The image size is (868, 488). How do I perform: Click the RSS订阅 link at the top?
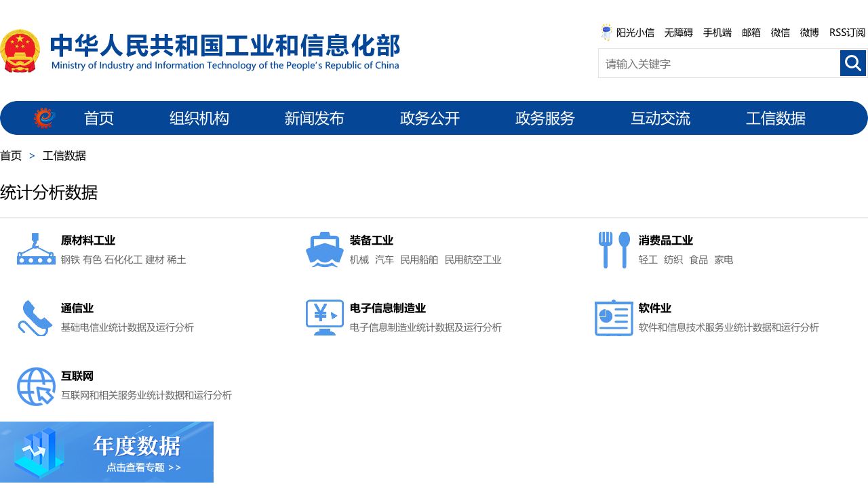[x=847, y=33]
